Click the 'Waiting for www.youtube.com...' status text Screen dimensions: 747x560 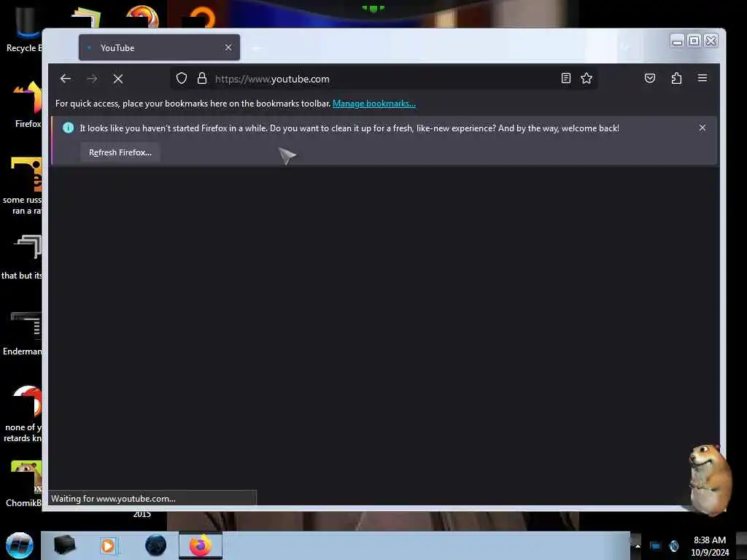click(113, 499)
